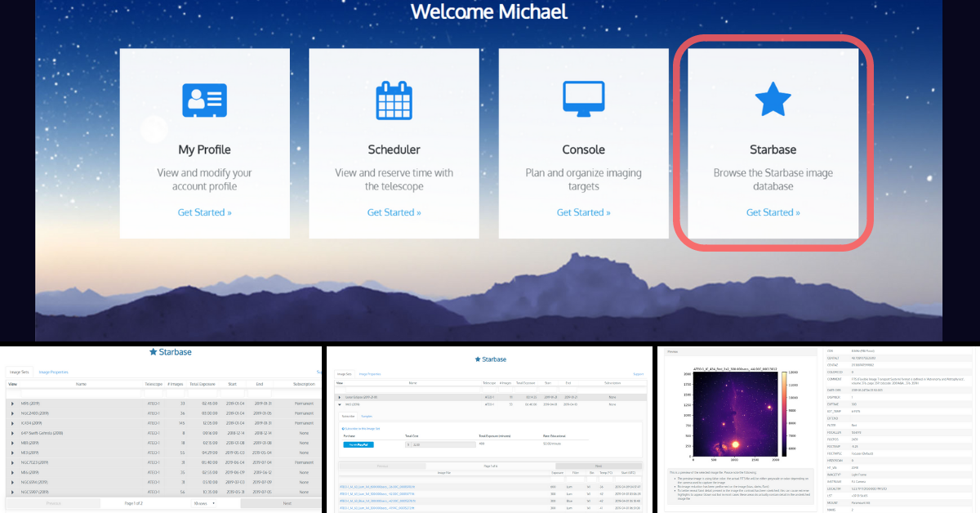Switch to the Samples tab
This screenshot has width=980, height=513.
(x=367, y=417)
